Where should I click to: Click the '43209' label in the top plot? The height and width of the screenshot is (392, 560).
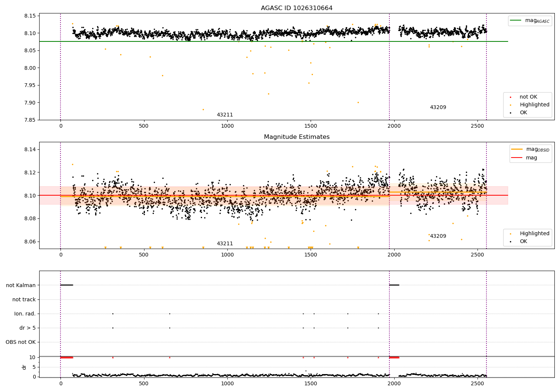click(x=438, y=108)
